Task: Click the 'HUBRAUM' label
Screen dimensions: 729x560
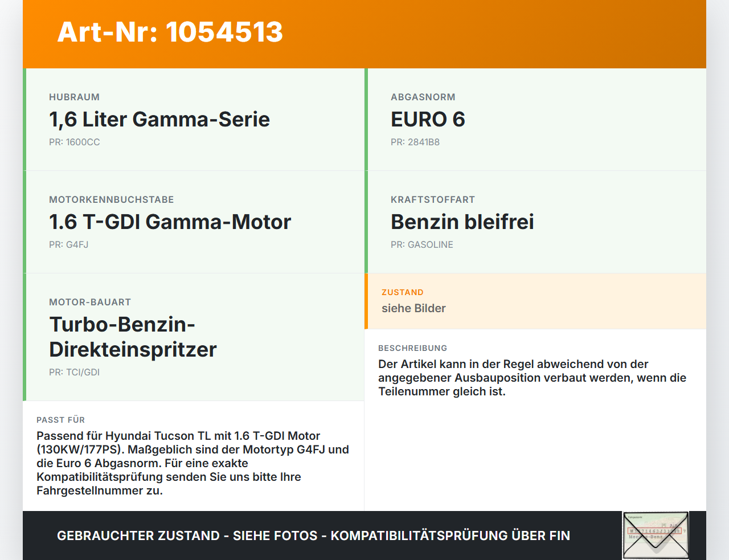Action: [x=74, y=97]
